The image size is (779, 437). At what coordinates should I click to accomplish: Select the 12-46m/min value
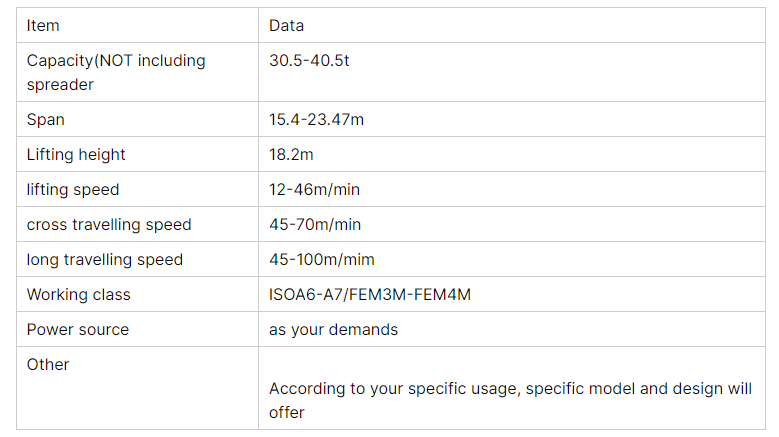tap(315, 189)
